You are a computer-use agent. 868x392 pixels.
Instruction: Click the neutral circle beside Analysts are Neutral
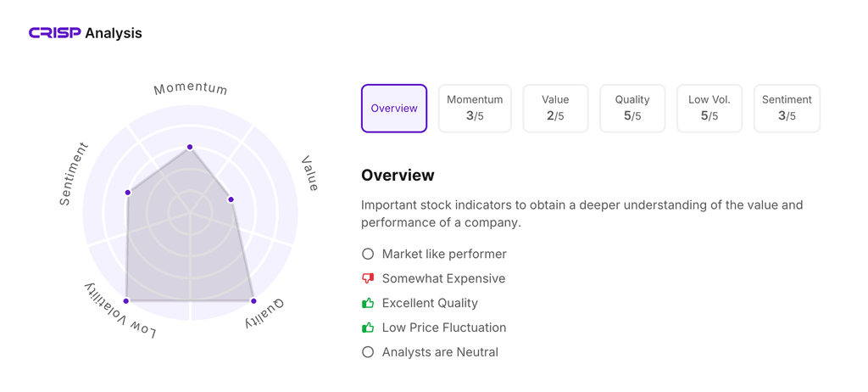(x=368, y=351)
